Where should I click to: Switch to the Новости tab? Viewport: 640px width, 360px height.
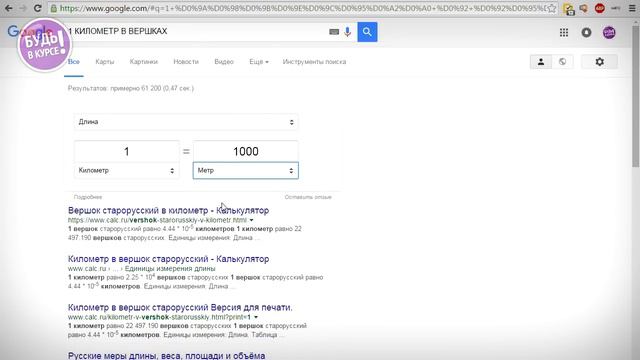186,62
